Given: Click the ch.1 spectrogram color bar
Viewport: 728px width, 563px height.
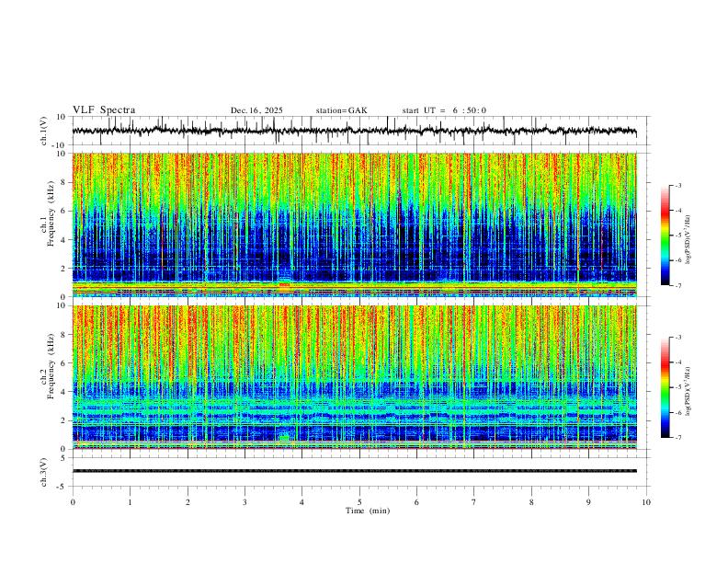Looking at the screenshot, I should coord(665,236).
